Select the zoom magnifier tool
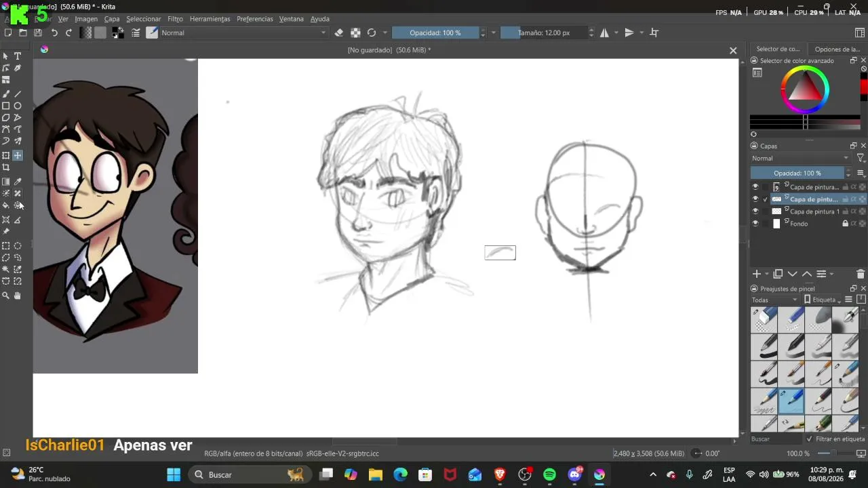This screenshot has height=488, width=868. coord(6,296)
